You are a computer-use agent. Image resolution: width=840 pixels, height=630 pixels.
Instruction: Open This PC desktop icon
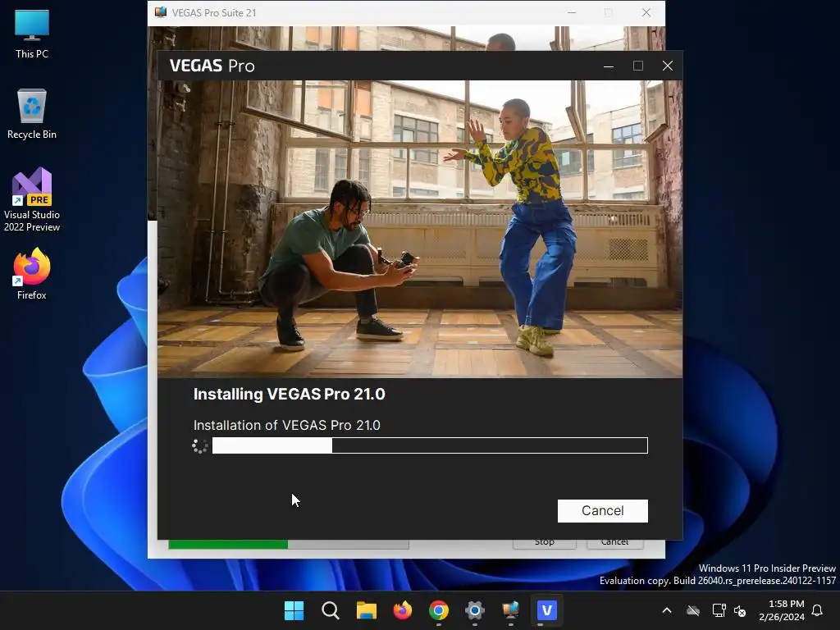coord(32,34)
